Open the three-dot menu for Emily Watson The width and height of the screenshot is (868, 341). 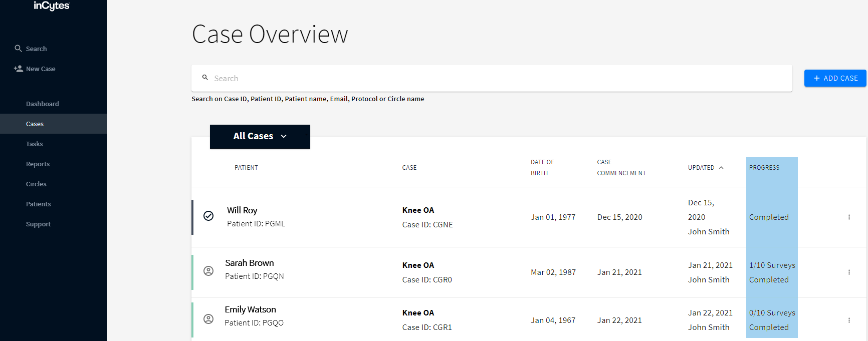point(849,320)
